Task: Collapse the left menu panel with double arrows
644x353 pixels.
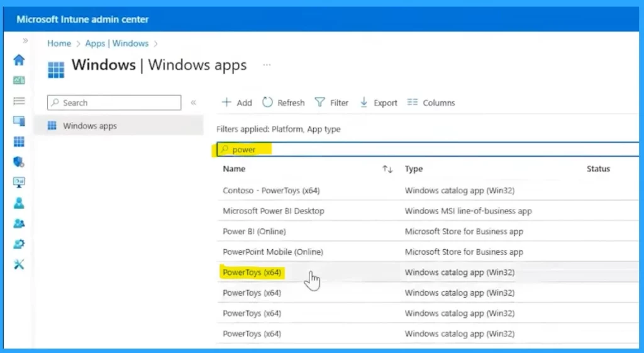Action: (194, 103)
